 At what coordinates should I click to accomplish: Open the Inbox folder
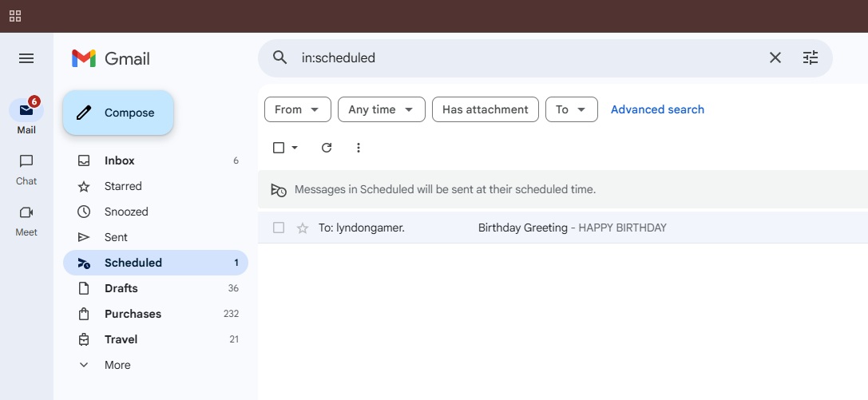pyautogui.click(x=120, y=160)
